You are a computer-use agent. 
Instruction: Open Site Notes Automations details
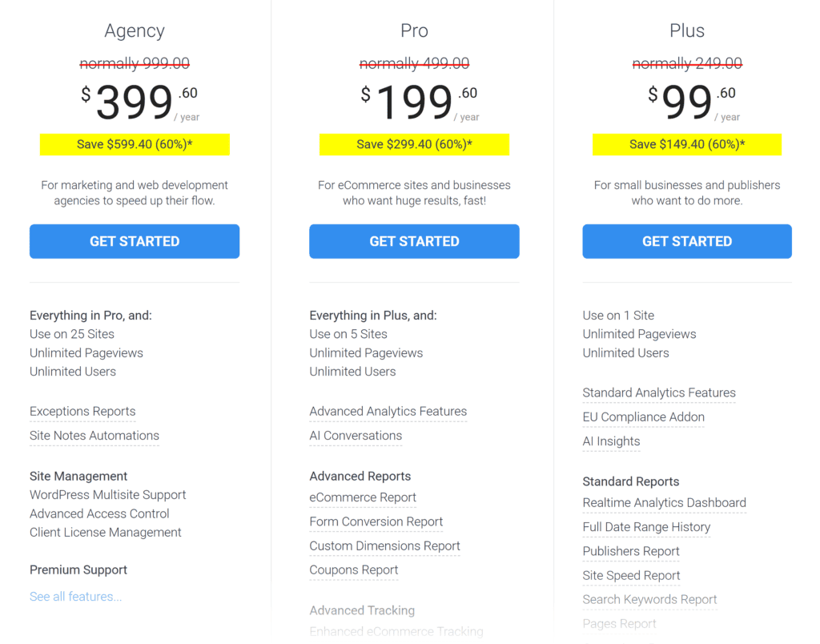click(94, 435)
